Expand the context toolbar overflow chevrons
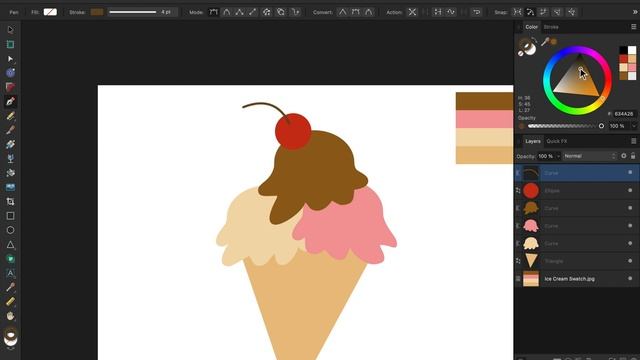The image size is (640, 360). coord(635,12)
